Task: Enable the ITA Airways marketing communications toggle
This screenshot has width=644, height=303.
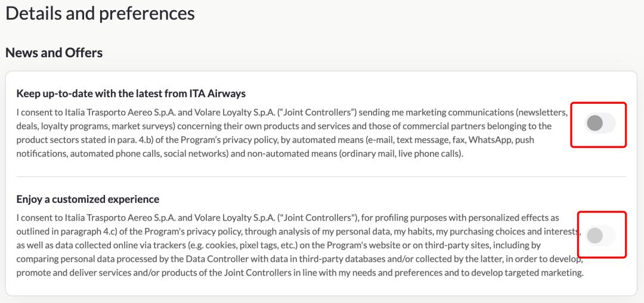Action: pyautogui.click(x=600, y=123)
